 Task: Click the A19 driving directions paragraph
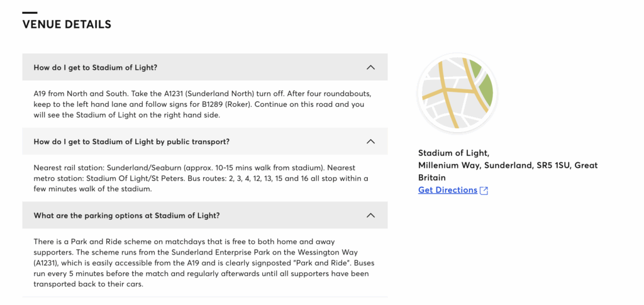click(x=199, y=104)
